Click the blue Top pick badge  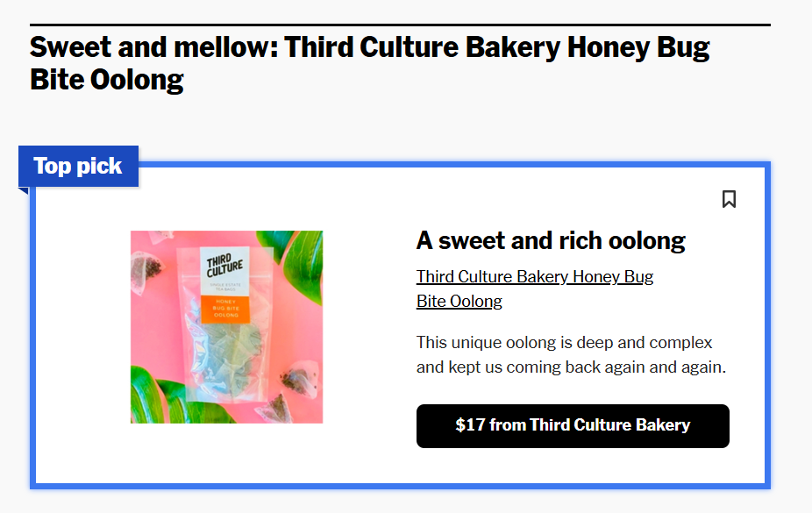(78, 166)
